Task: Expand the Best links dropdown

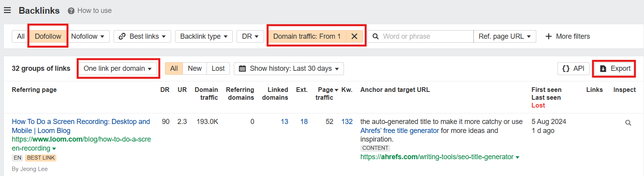Action: (x=142, y=36)
